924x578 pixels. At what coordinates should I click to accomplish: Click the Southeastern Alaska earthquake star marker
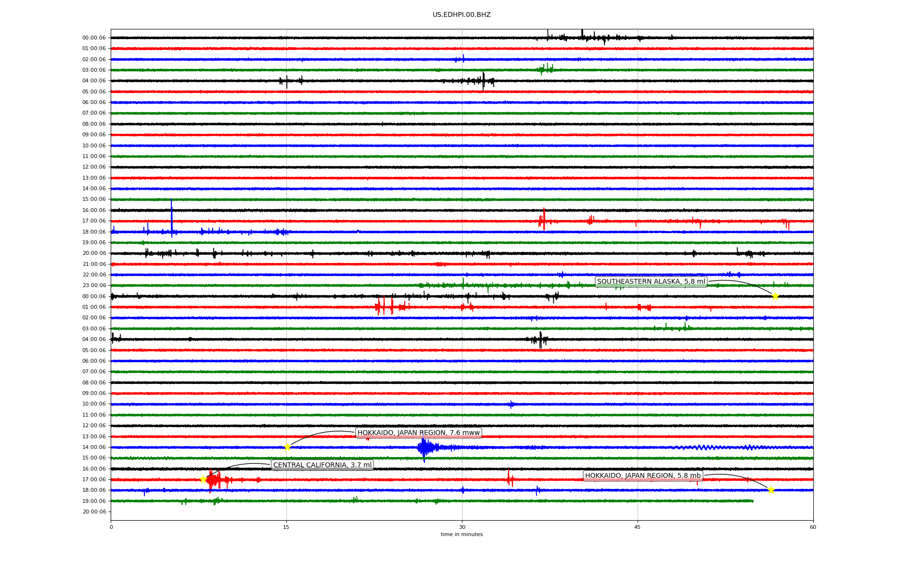(775, 296)
